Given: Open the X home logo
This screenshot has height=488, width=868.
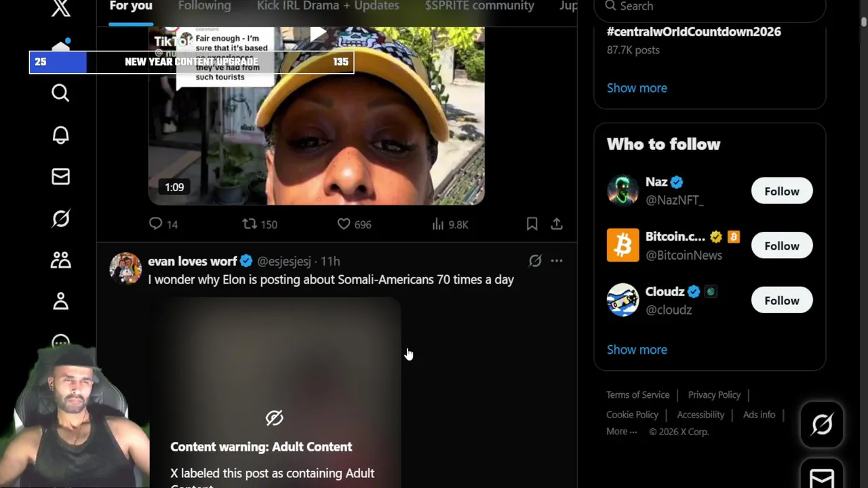Looking at the screenshot, I should click(x=60, y=8).
